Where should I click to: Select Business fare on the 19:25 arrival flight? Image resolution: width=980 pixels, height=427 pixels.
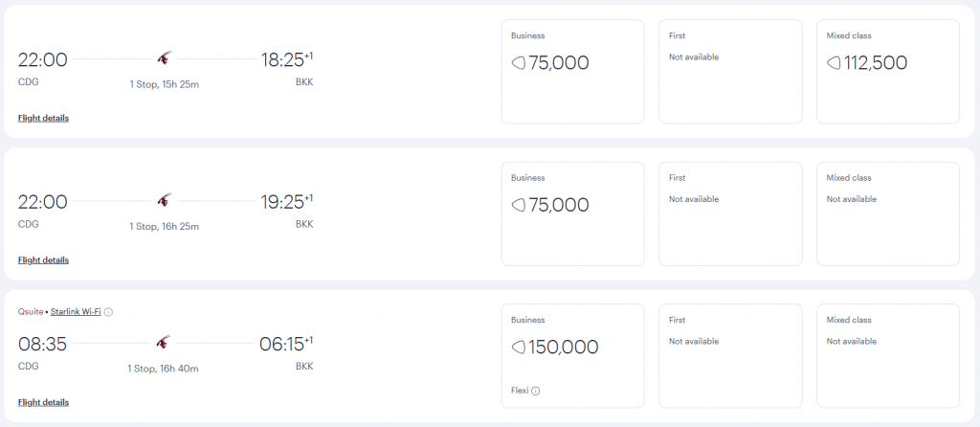tap(572, 213)
